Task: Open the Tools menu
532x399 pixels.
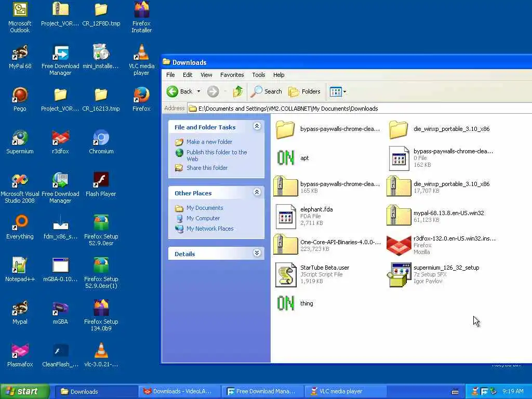Action: coord(259,75)
